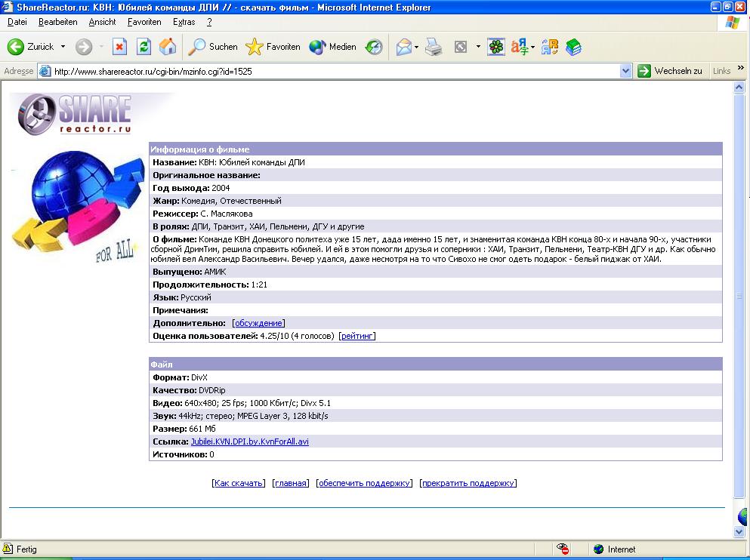
Task: Click the 'Продолжительность: 1:21' row
Action: [x=435, y=285]
